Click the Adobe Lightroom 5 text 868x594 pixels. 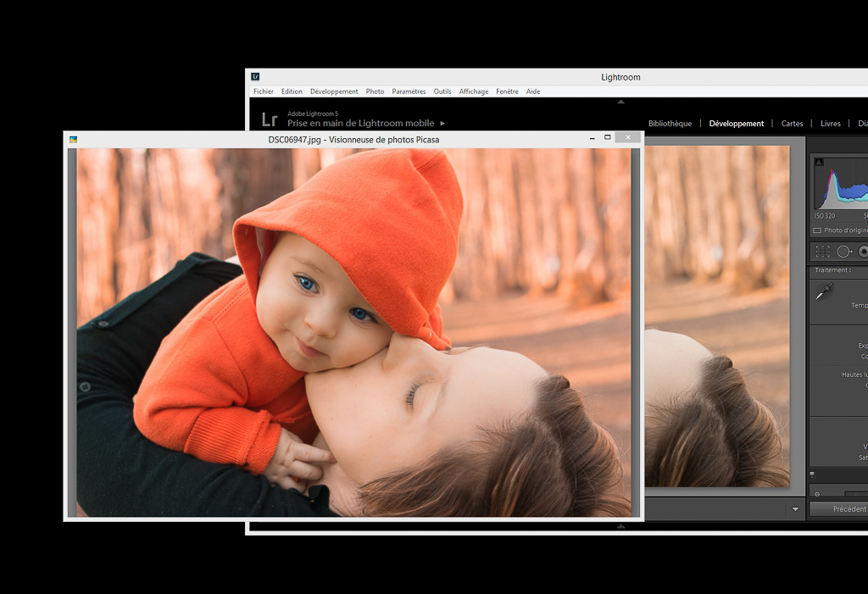point(312,114)
